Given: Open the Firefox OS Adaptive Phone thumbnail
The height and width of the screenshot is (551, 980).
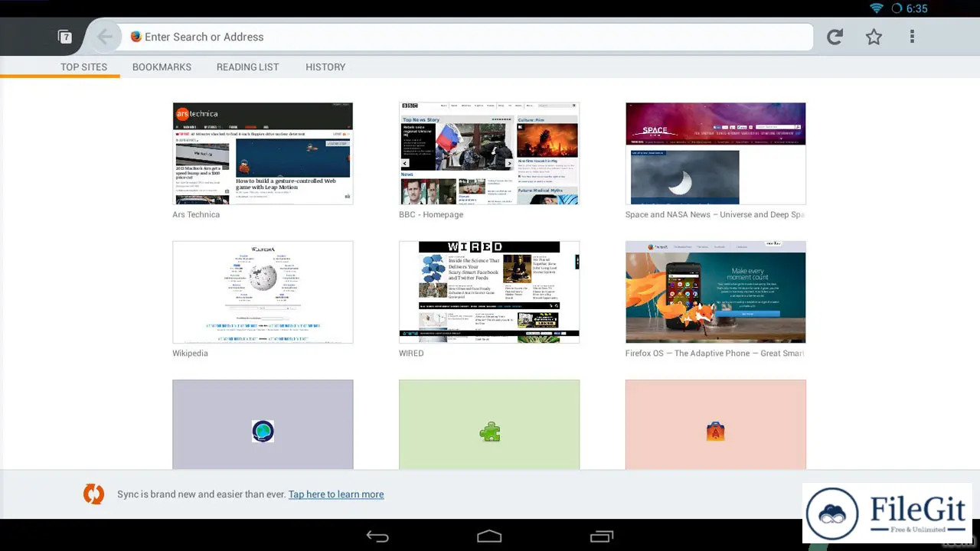Looking at the screenshot, I should [x=715, y=292].
